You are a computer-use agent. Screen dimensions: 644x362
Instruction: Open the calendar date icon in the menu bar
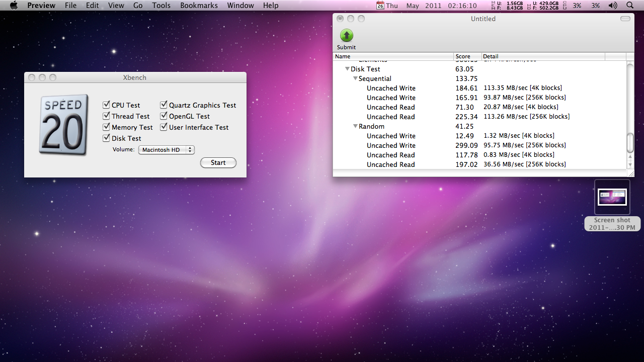point(380,6)
